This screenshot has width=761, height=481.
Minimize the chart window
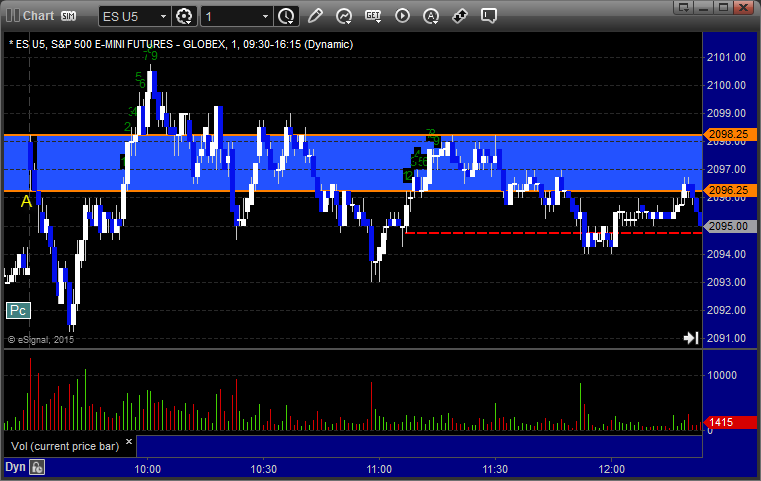point(704,7)
